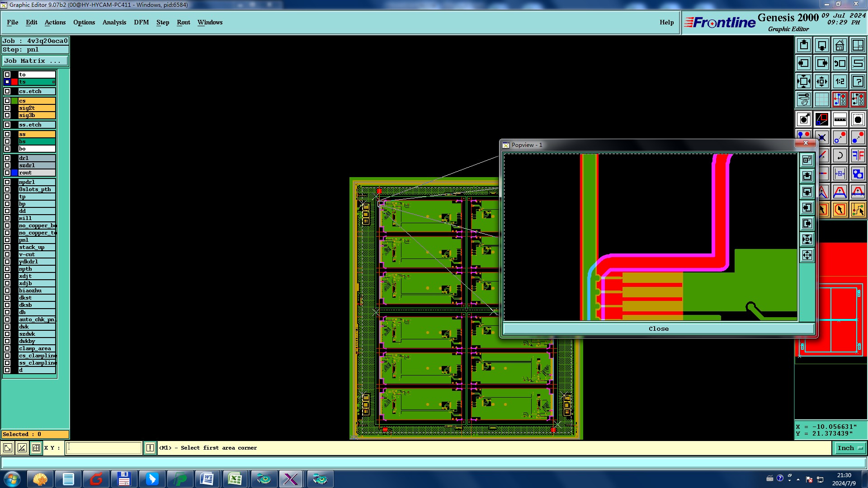Screen dimensions: 868x488
Task: Click the grid display icon
Action: pos(821,99)
